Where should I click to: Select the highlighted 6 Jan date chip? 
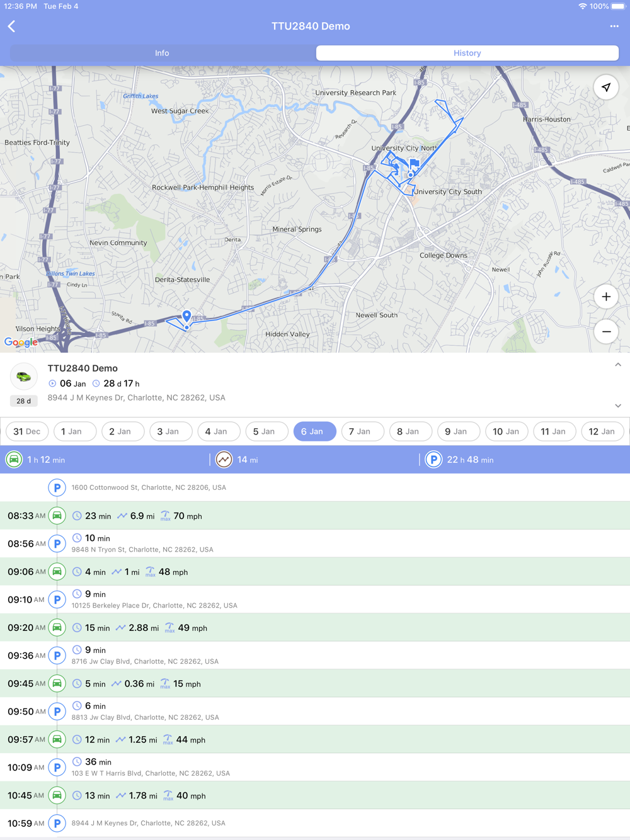pos(314,431)
